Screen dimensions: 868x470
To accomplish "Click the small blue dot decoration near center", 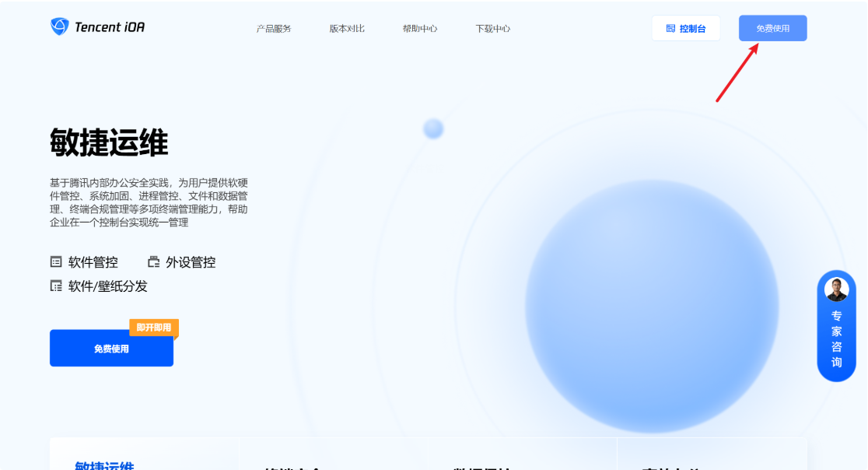I will 433,128.
